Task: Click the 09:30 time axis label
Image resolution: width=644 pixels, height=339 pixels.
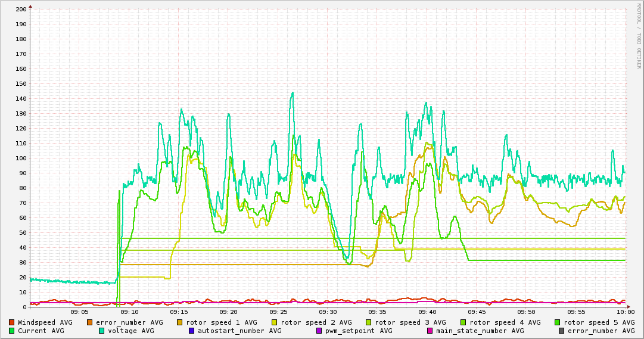Action: [328, 312]
